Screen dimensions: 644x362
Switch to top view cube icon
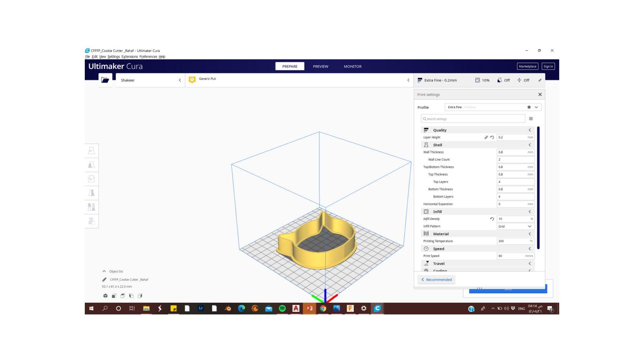tap(123, 296)
